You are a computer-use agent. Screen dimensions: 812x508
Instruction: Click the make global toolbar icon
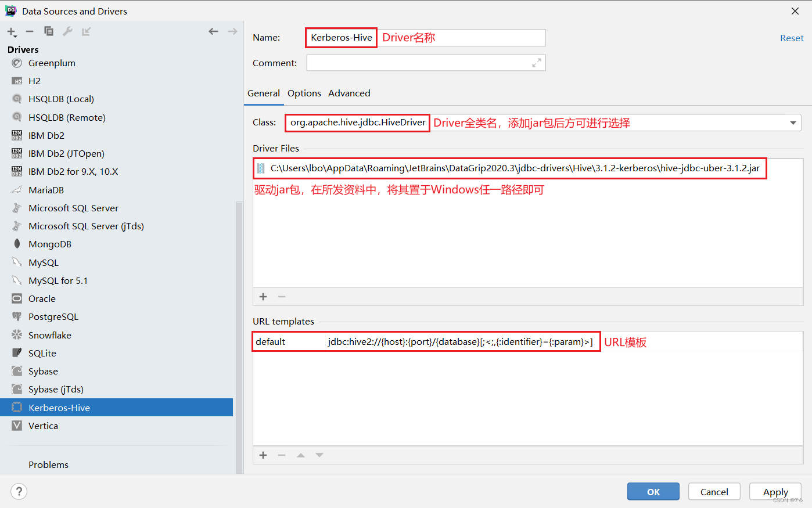(x=86, y=31)
